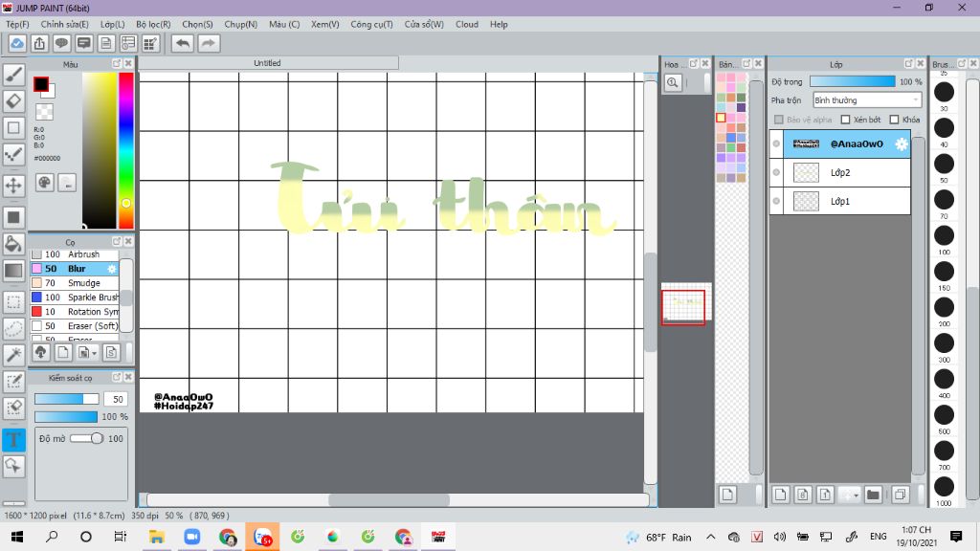980x551 pixels.
Task: Select the rectangular Selection tool
Action: (13, 301)
